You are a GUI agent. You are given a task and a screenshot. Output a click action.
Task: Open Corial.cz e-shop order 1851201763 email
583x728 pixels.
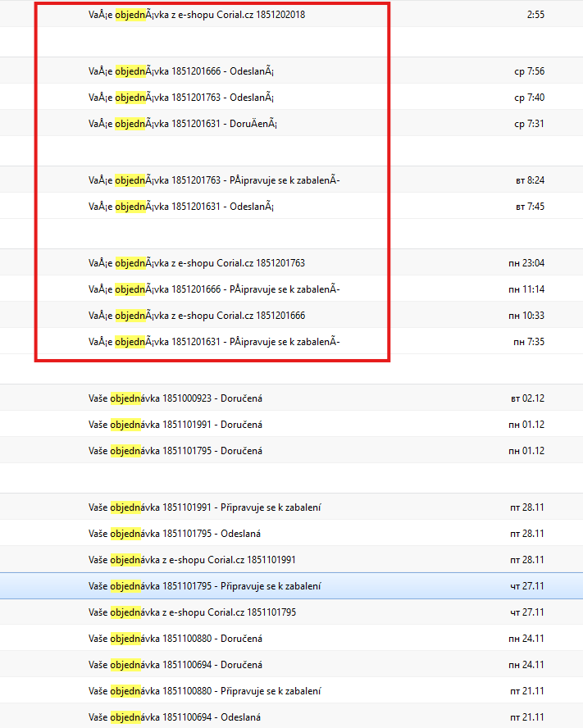pos(197,263)
